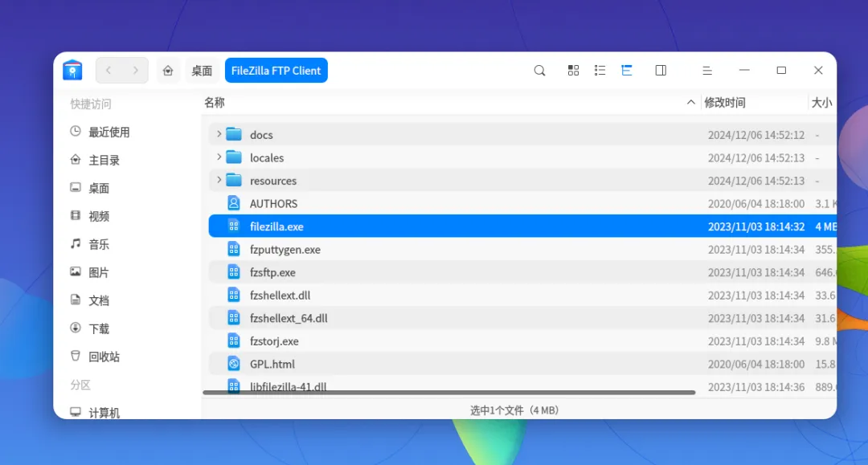Click the AUTHORS modified time 2020/06/04 18:18:00
This screenshot has height=465, width=868.
tap(756, 203)
